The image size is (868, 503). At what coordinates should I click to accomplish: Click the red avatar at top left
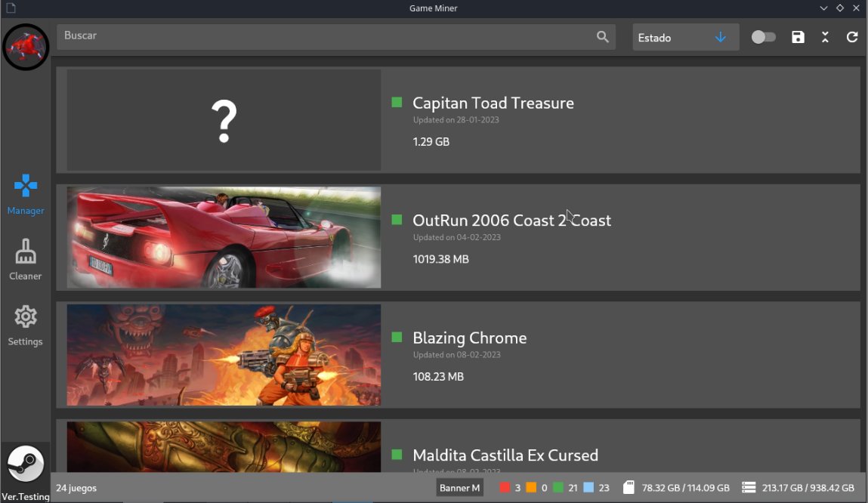point(26,47)
